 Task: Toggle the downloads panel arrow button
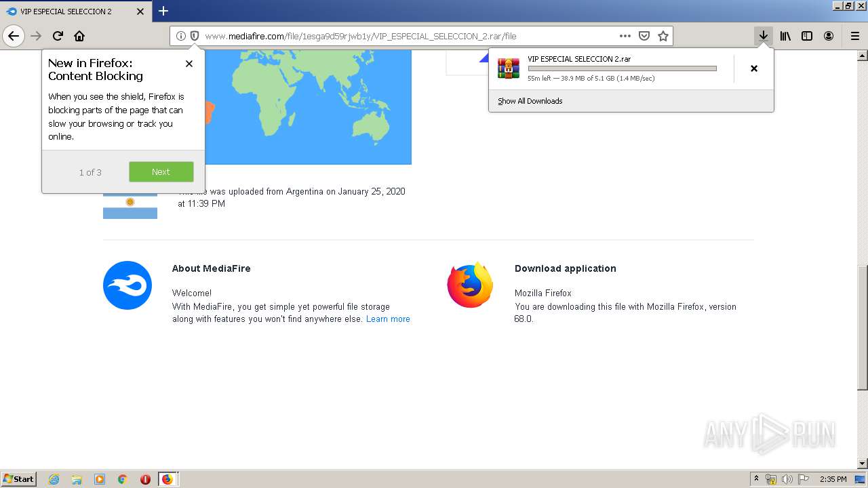[x=764, y=36]
